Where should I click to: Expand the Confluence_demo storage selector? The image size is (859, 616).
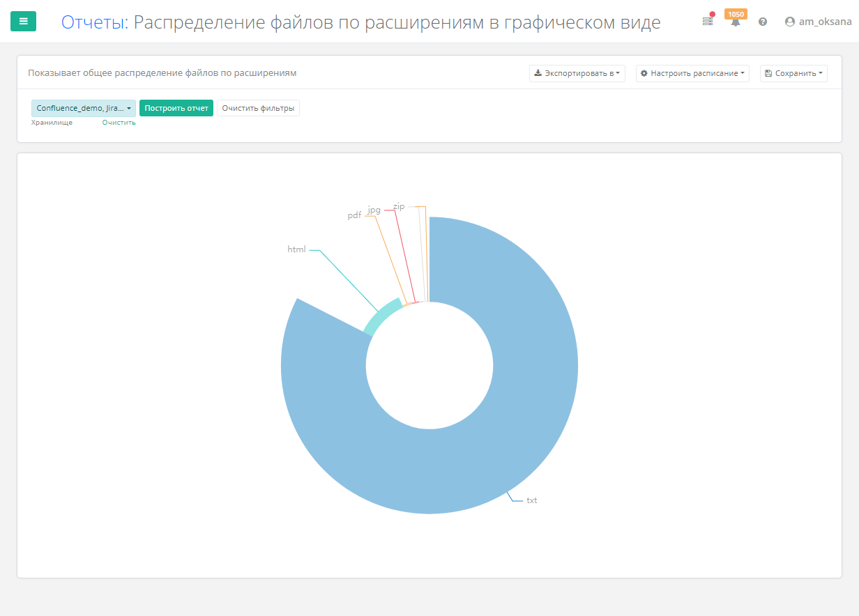point(84,108)
